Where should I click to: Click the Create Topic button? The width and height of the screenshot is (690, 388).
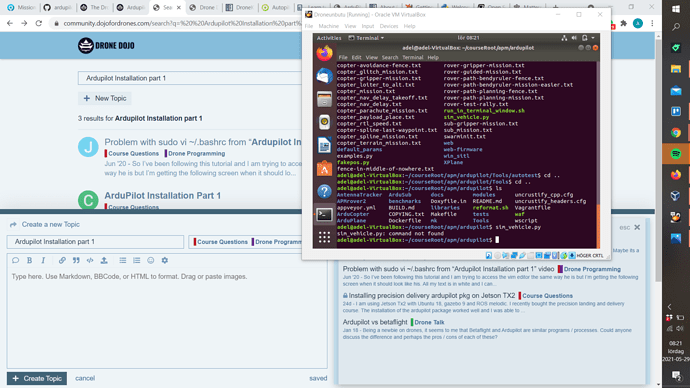pyautogui.click(x=37, y=378)
